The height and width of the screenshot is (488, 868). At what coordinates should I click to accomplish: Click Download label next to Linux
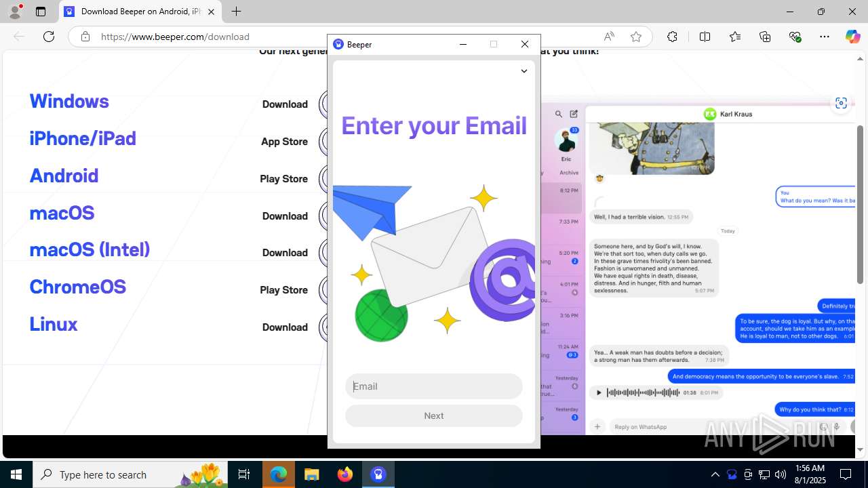[x=285, y=327]
